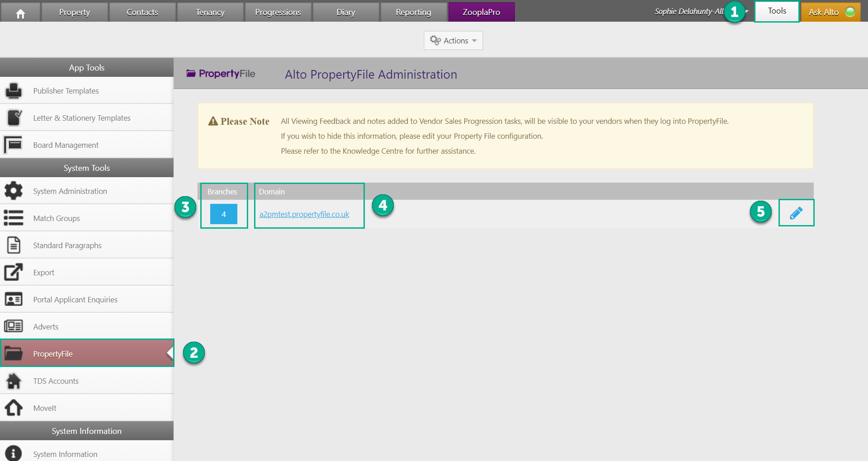Open the Property menu
This screenshot has height=461, width=868.
pos(75,12)
